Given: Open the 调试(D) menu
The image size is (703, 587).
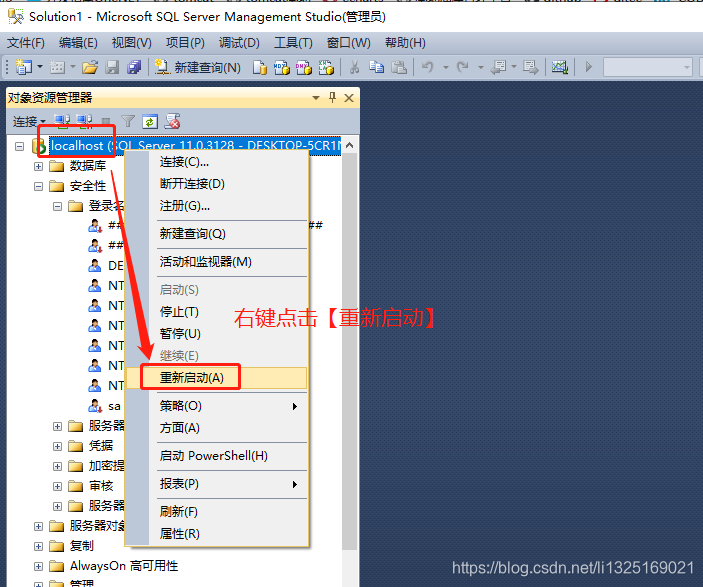Looking at the screenshot, I should click(239, 43).
